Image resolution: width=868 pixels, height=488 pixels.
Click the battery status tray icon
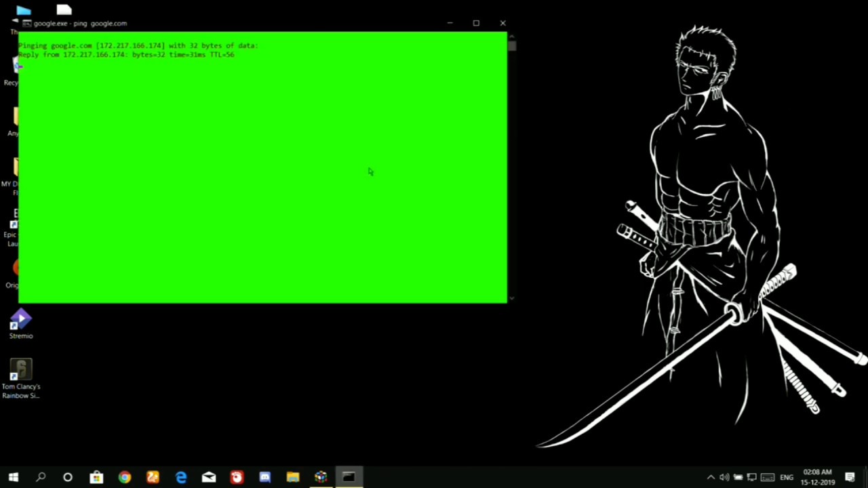738,477
